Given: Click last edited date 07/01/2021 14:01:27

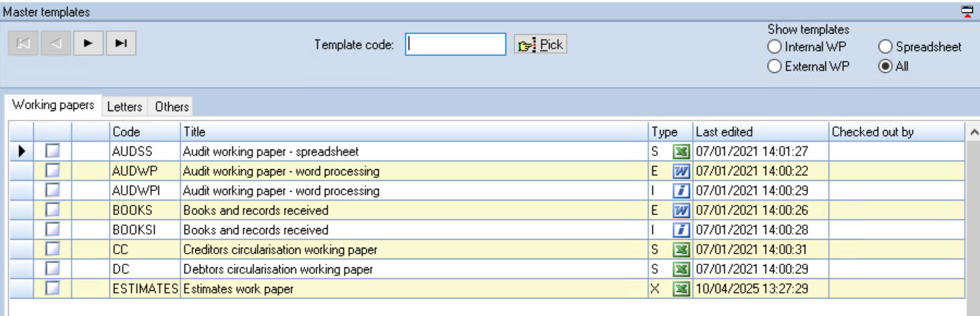Looking at the screenshot, I should coord(752,152).
